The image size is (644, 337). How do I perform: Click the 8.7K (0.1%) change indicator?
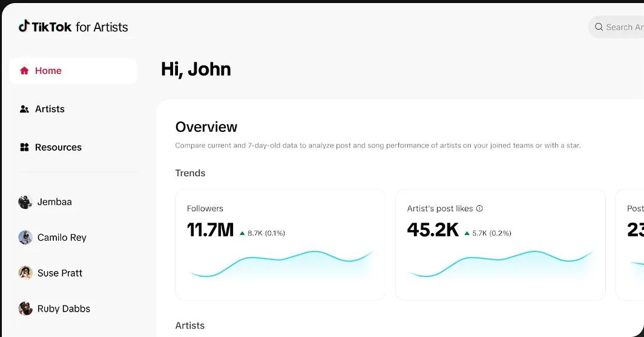click(x=263, y=233)
